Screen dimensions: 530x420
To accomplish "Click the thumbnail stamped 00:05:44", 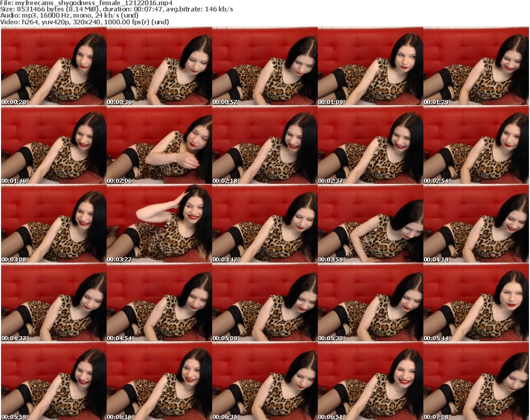I will click(x=476, y=302).
